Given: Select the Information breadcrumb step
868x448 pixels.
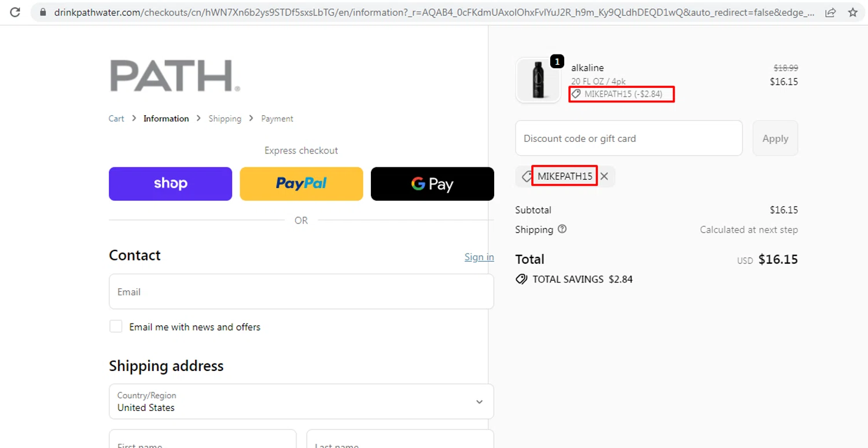Looking at the screenshot, I should point(166,119).
